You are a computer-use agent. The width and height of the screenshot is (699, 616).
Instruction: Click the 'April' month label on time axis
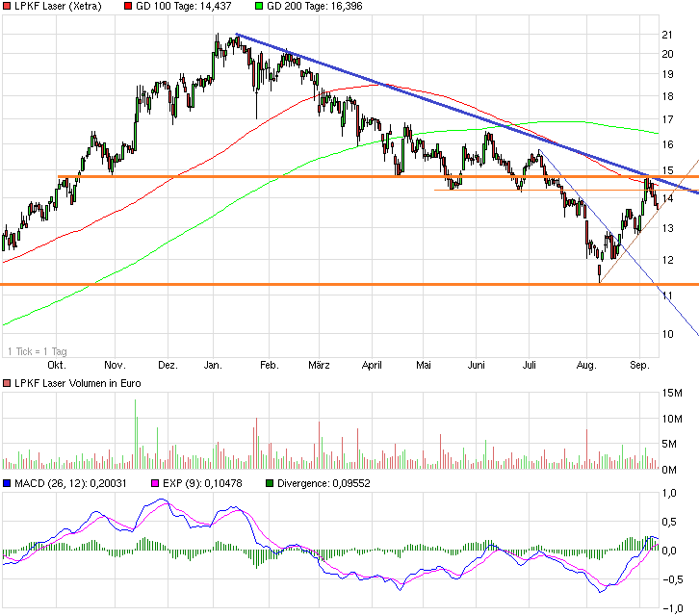point(372,365)
